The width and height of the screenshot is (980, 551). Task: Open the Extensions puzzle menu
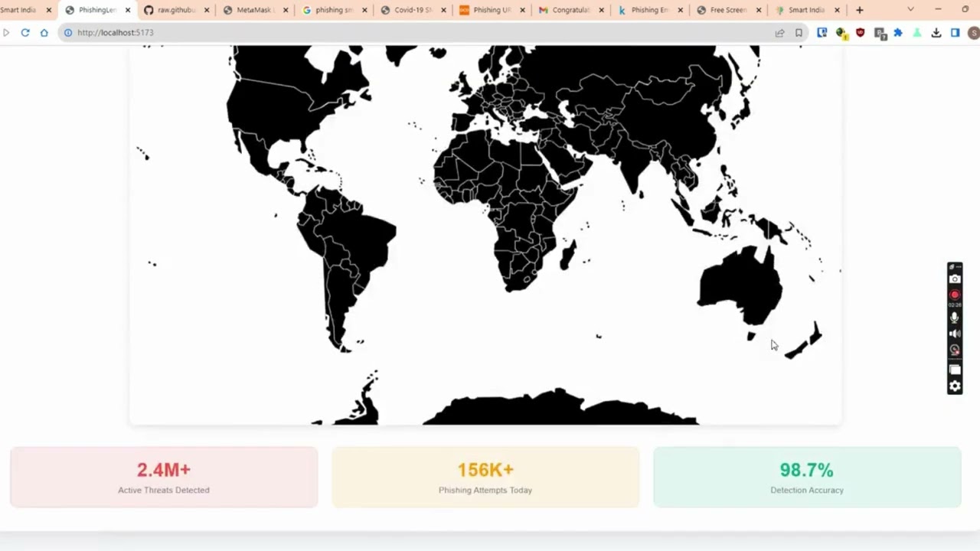tap(898, 33)
